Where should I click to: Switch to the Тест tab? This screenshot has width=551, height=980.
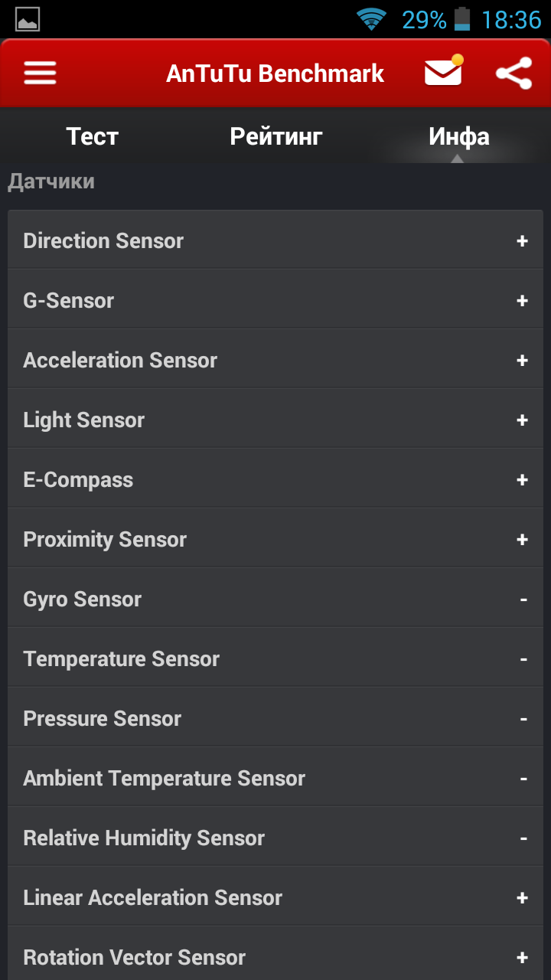(x=93, y=136)
